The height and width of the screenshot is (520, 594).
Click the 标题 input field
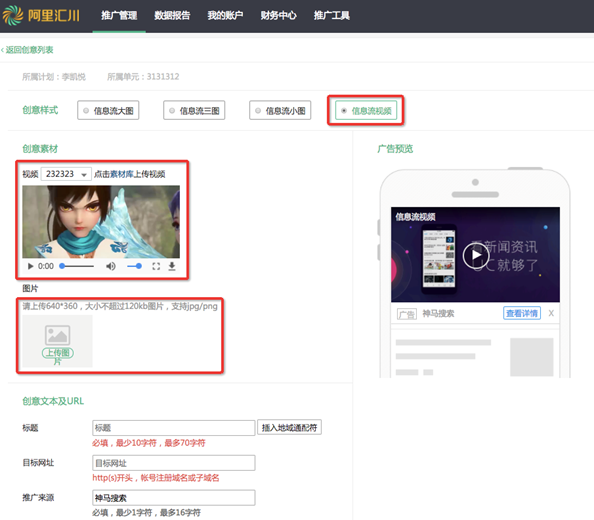174,428
